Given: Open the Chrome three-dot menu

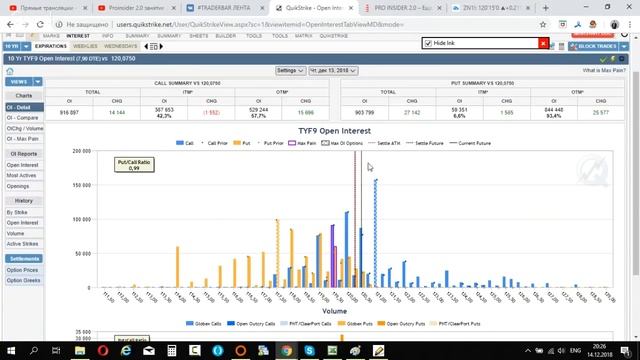Looking at the screenshot, I should (630, 24).
